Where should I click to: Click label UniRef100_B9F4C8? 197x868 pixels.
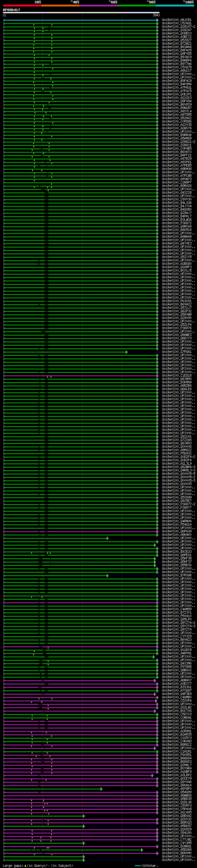tap(177, 81)
